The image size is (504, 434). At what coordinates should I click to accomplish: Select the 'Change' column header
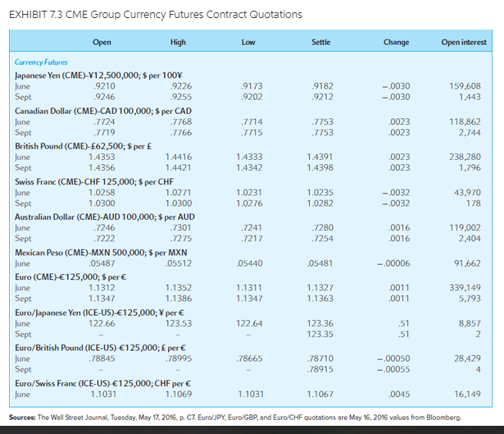397,42
